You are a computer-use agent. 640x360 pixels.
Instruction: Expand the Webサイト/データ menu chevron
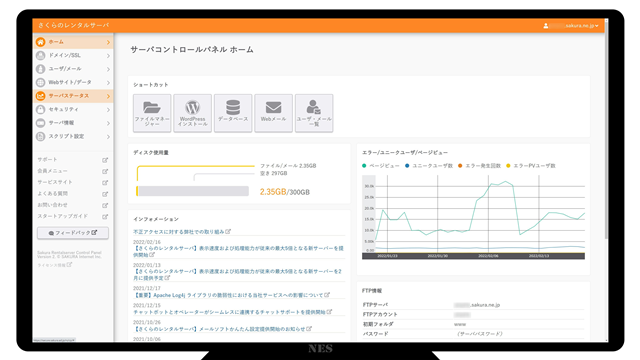point(108,83)
